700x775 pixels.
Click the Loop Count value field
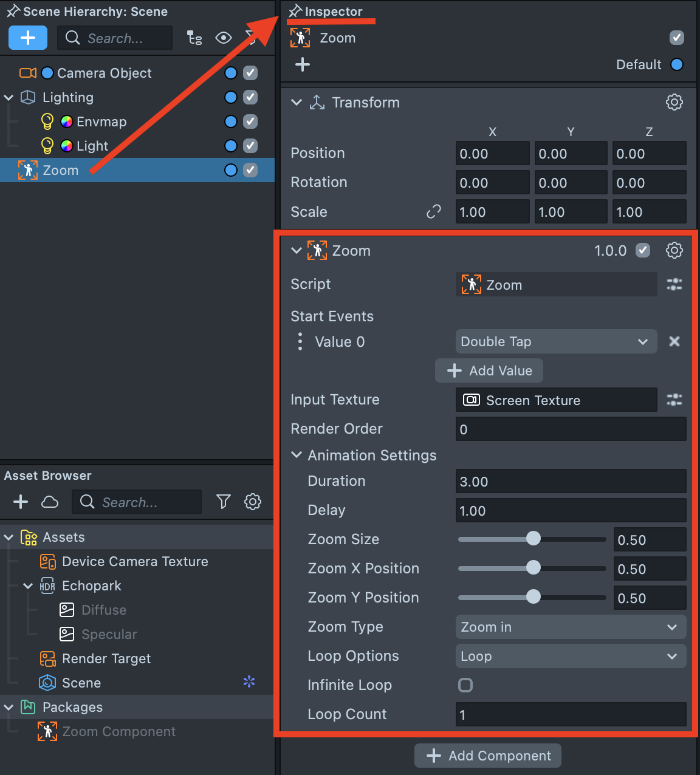(x=571, y=714)
